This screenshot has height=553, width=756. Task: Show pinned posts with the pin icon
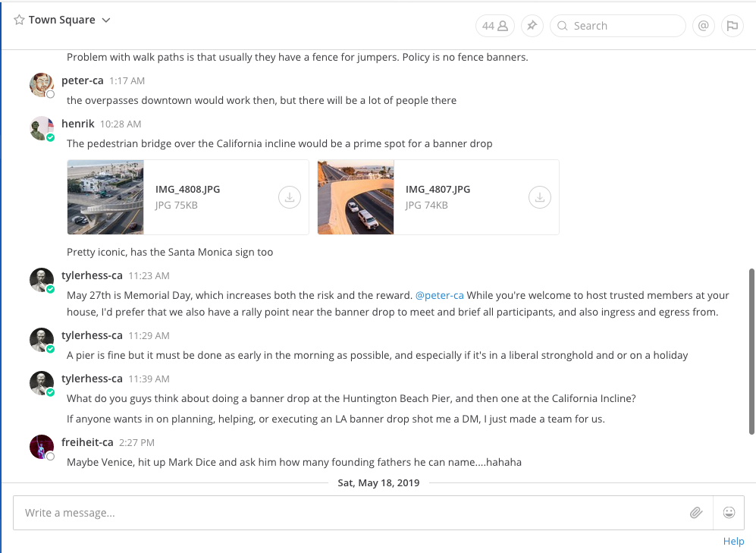[532, 26]
